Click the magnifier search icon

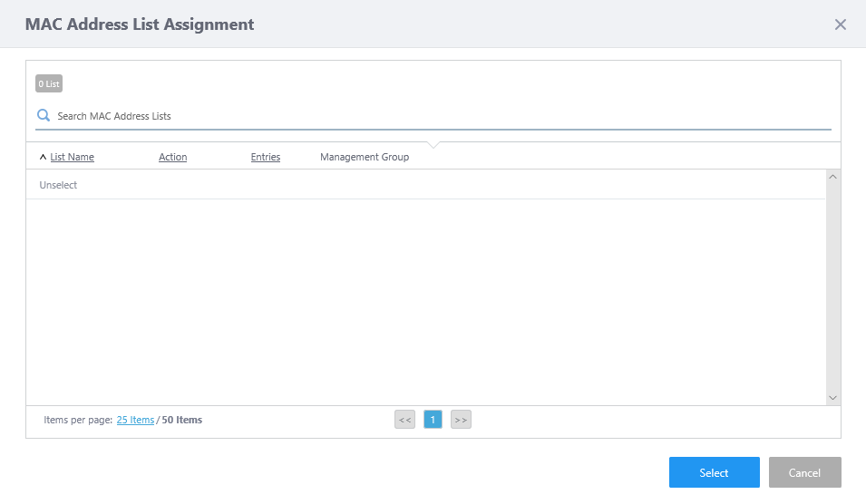point(43,115)
